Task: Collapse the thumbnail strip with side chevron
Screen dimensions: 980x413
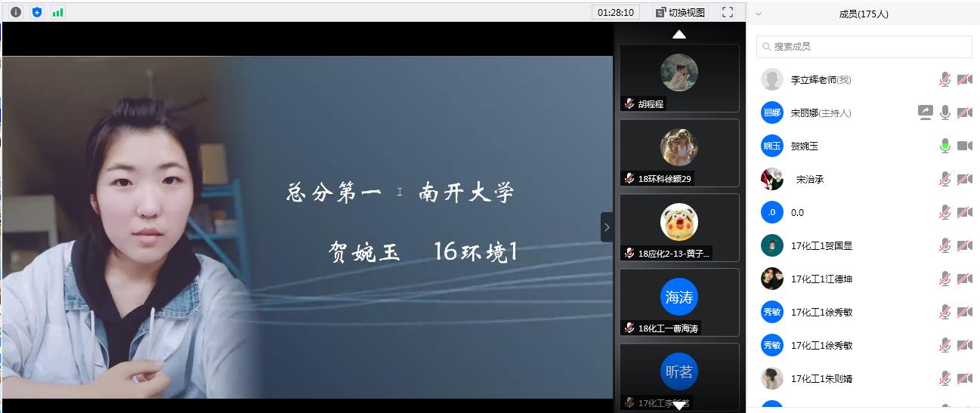Action: [607, 227]
